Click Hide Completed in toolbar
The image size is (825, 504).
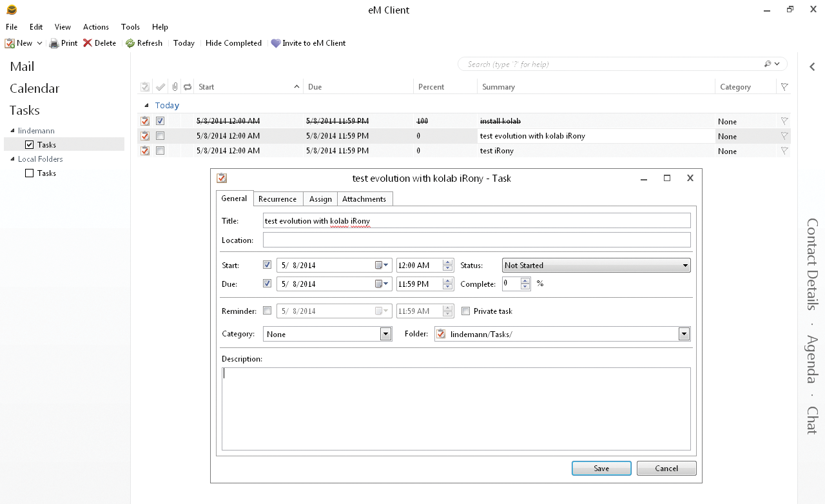233,43
